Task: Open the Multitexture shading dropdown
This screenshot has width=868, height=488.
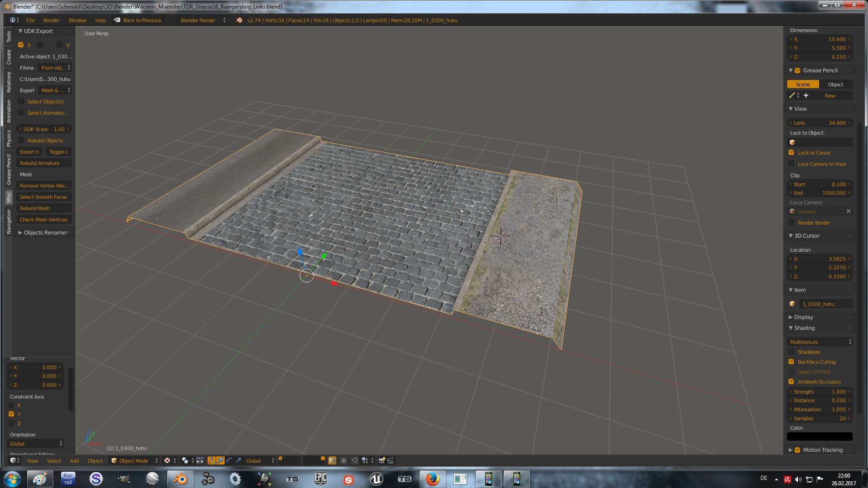Action: click(820, 342)
